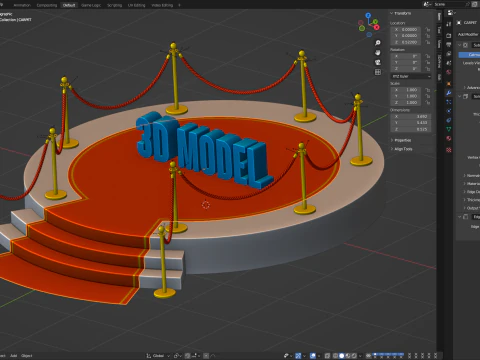Toggle orthographic perspective grid icon
Screen dimensions: 480x360
tap(378, 72)
